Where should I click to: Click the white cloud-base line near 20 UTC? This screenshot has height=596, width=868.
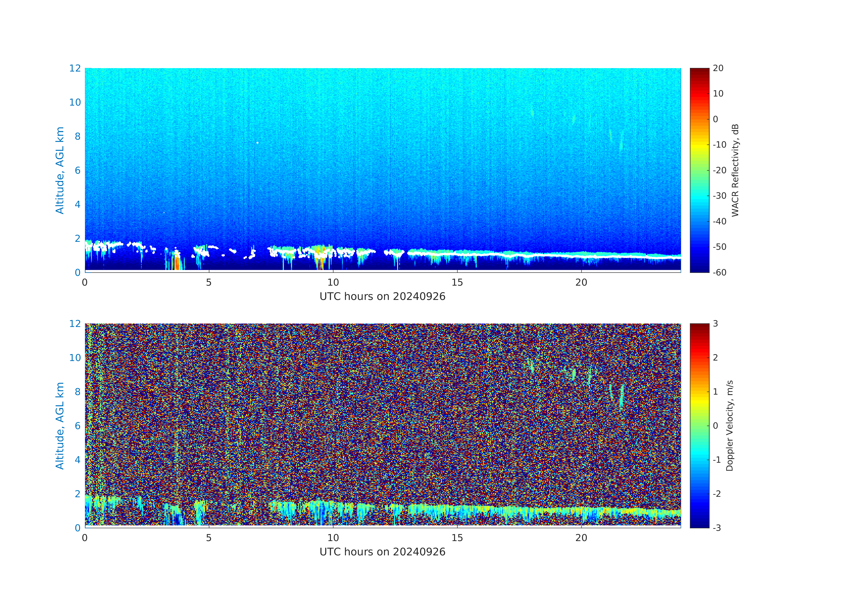[581, 257]
